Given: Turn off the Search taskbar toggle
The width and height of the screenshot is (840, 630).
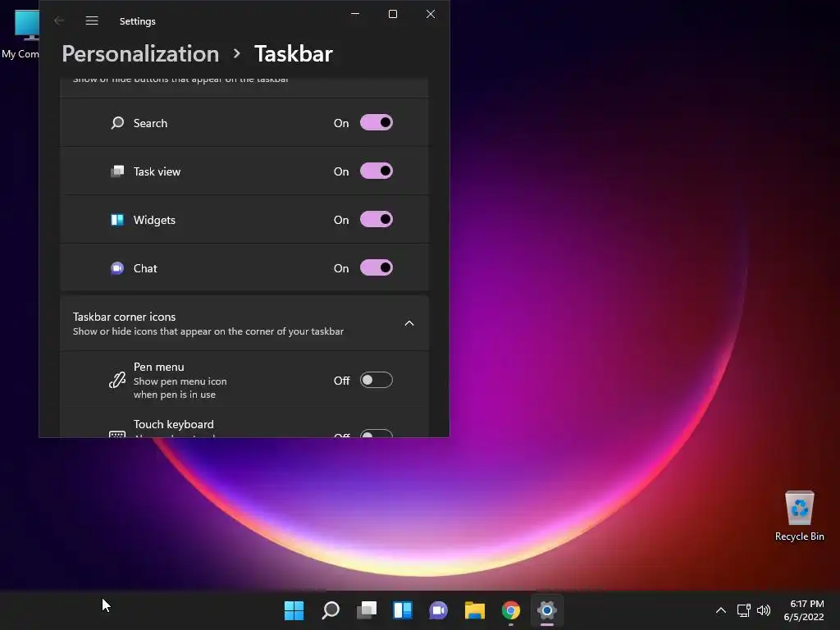Looking at the screenshot, I should 376,123.
